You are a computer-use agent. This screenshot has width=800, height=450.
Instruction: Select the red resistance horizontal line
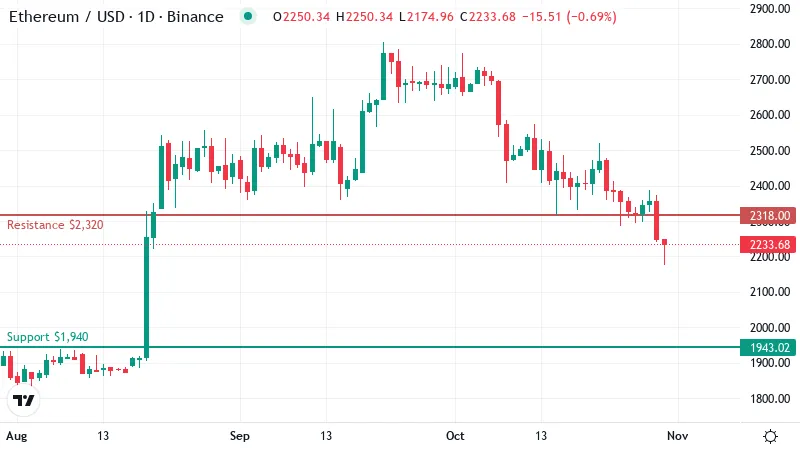click(370, 215)
